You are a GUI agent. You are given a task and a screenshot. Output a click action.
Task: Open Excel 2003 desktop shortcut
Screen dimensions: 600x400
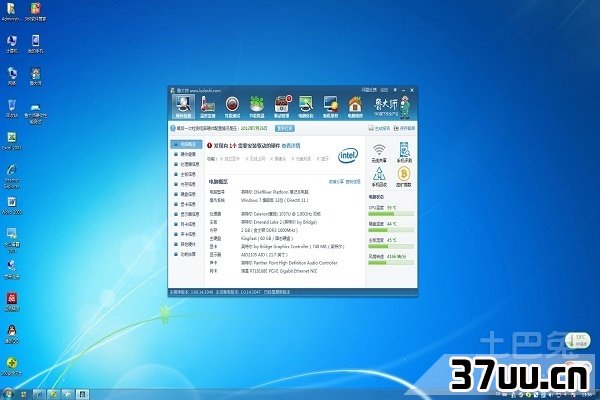click(x=12, y=140)
